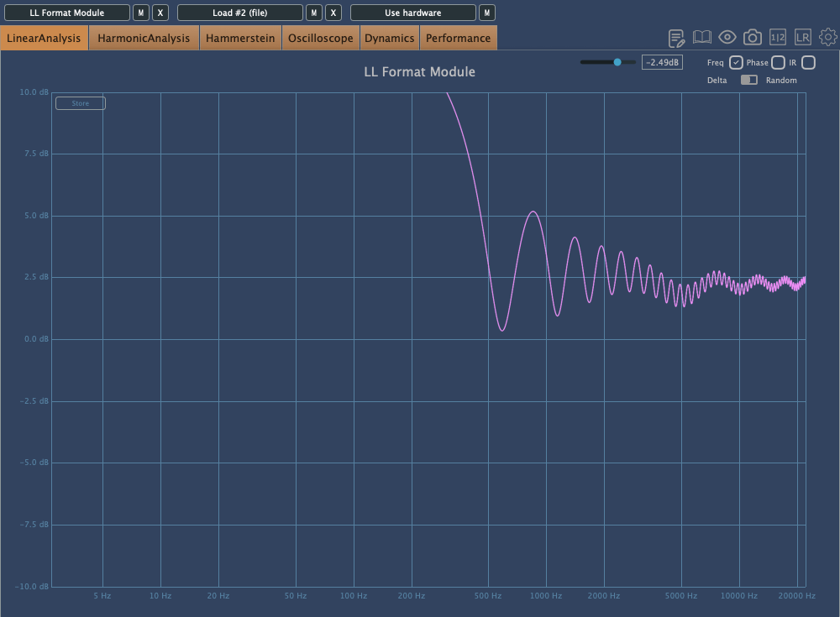Image resolution: width=840 pixels, height=617 pixels.
Task: Open settings with the gear icon
Action: pyautogui.click(x=828, y=38)
